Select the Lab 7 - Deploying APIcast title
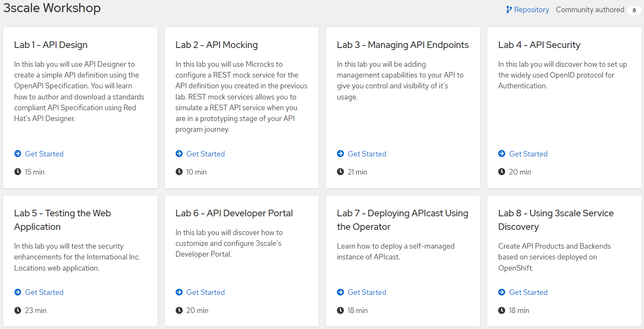 [402, 220]
